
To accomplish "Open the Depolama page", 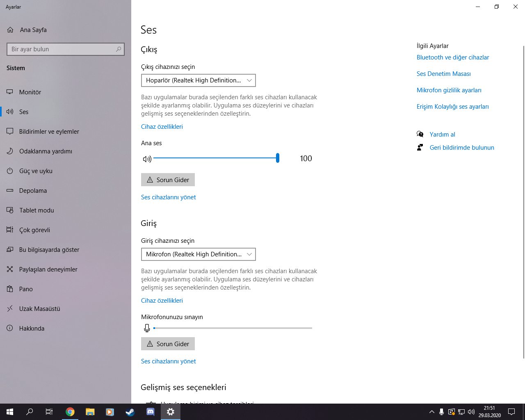I will (x=66, y=191).
